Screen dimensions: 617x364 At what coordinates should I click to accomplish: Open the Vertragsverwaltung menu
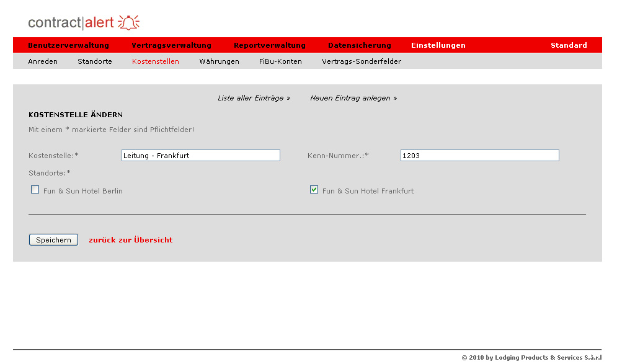171,45
